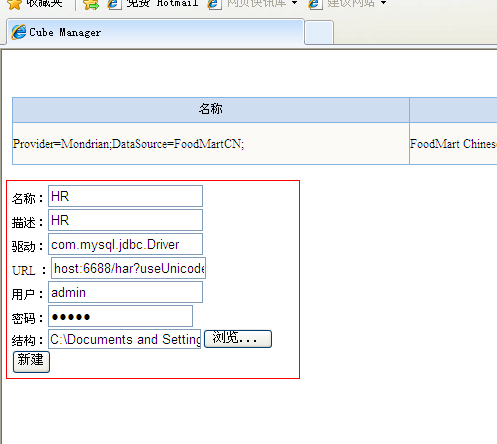Click the FoodMart Chinese description cell
The image size is (497, 444).
tap(453, 144)
